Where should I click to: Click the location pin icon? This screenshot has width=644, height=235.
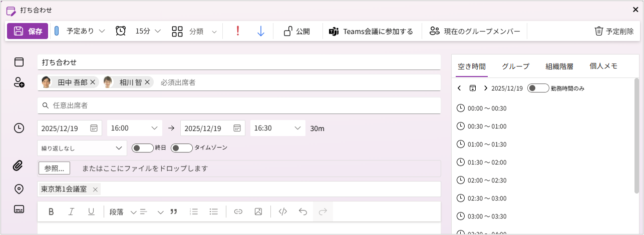pos(19,189)
